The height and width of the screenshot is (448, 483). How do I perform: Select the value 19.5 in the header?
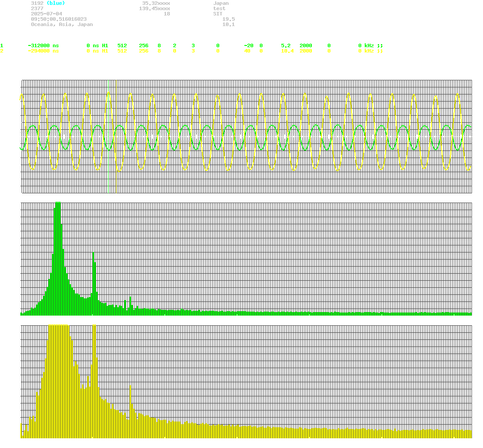(228, 19)
